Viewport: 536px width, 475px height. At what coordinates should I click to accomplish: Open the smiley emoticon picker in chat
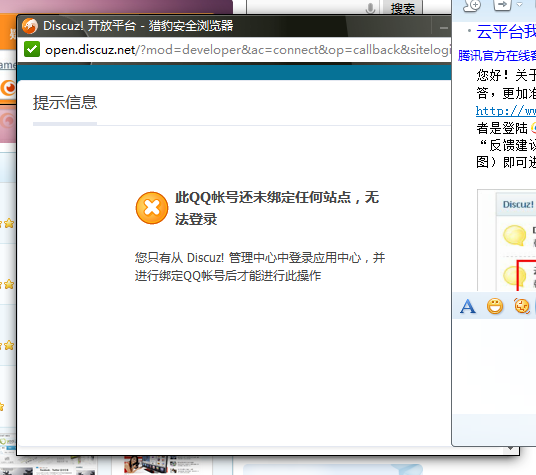tap(495, 306)
